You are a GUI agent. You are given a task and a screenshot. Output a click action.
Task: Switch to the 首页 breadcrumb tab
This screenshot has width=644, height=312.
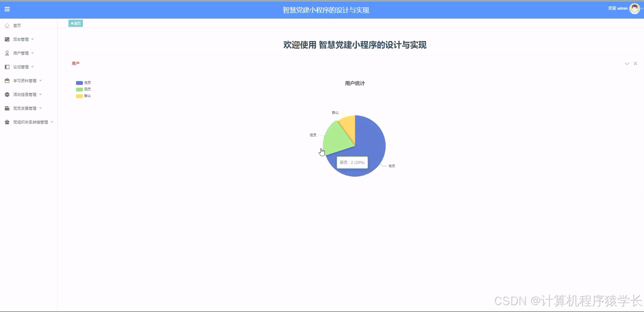coord(75,23)
